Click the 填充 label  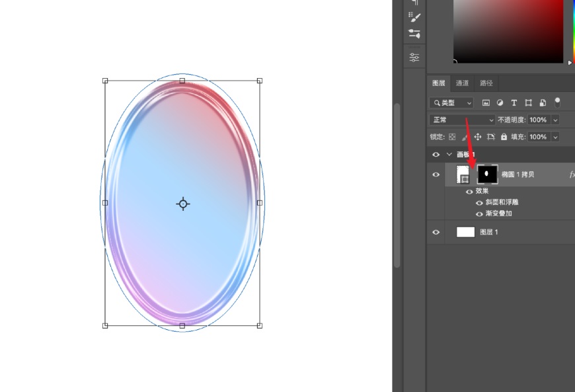pyautogui.click(x=519, y=137)
